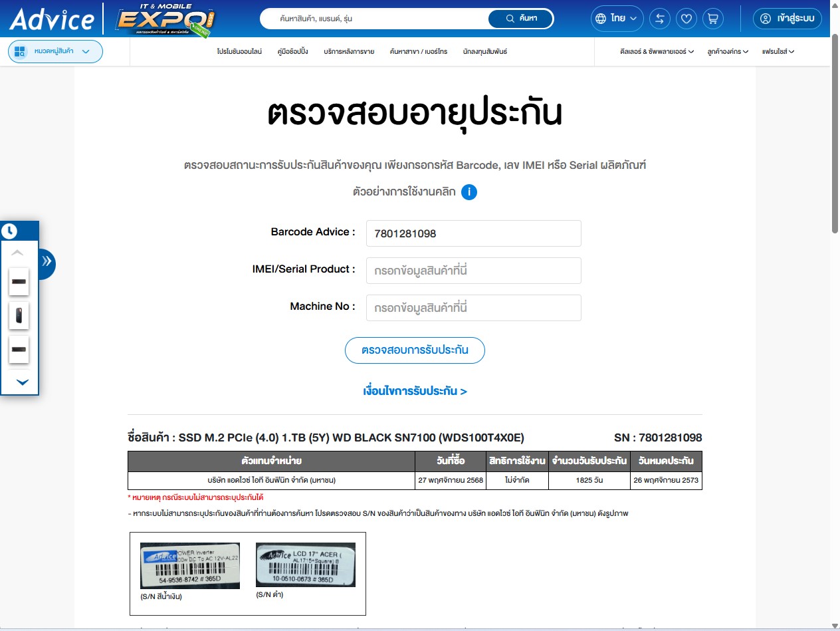The width and height of the screenshot is (840, 631).
Task: Expand the side panel with double arrow
Action: pos(47,261)
